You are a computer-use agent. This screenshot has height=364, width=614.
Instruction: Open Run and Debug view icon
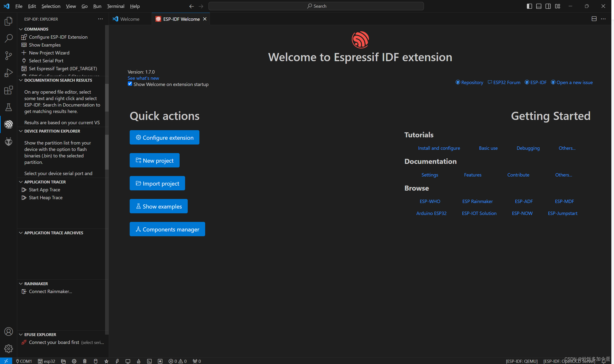(9, 73)
